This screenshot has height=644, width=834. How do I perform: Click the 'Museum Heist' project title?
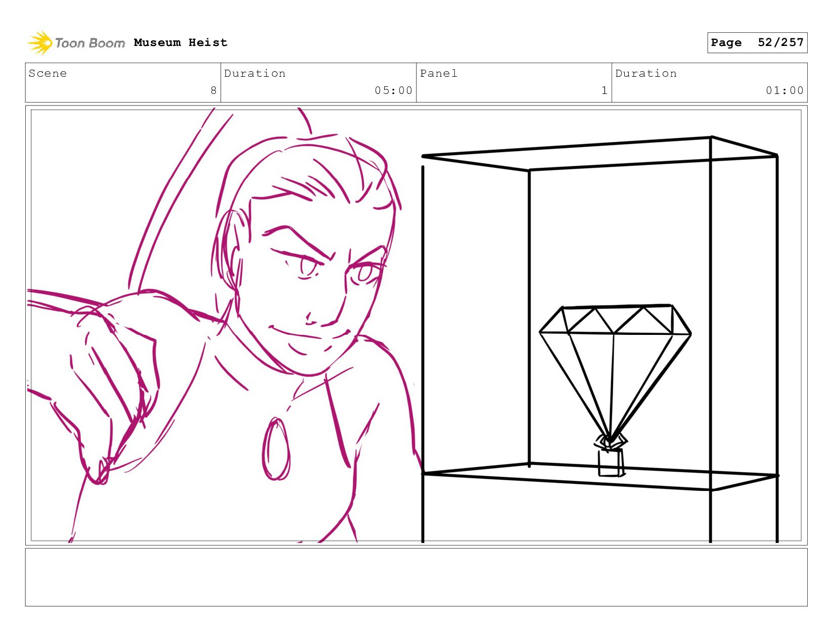(180, 42)
